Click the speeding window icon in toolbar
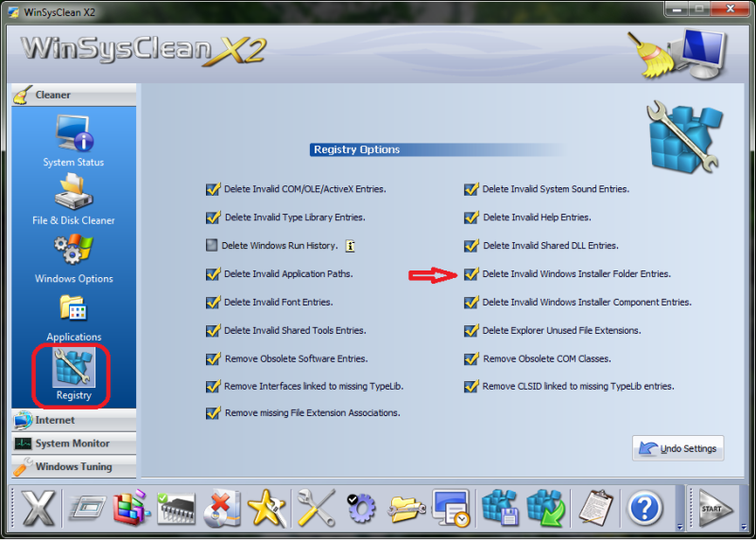 coord(88,508)
